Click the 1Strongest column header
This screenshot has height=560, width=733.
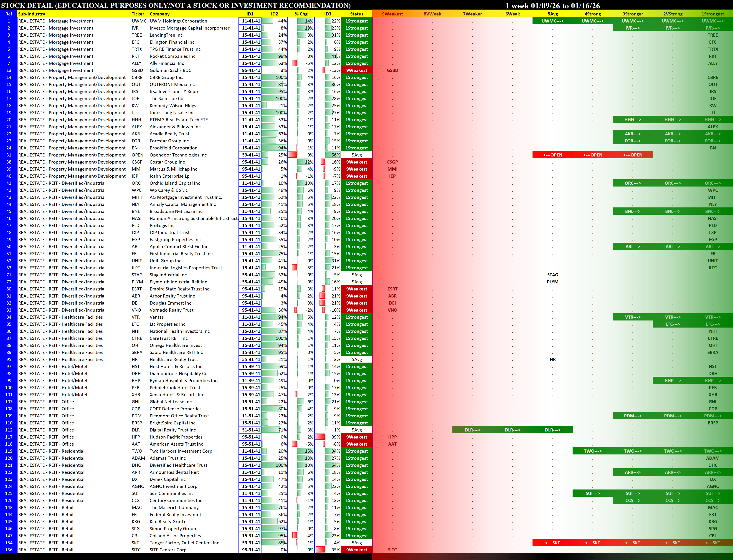click(712, 14)
